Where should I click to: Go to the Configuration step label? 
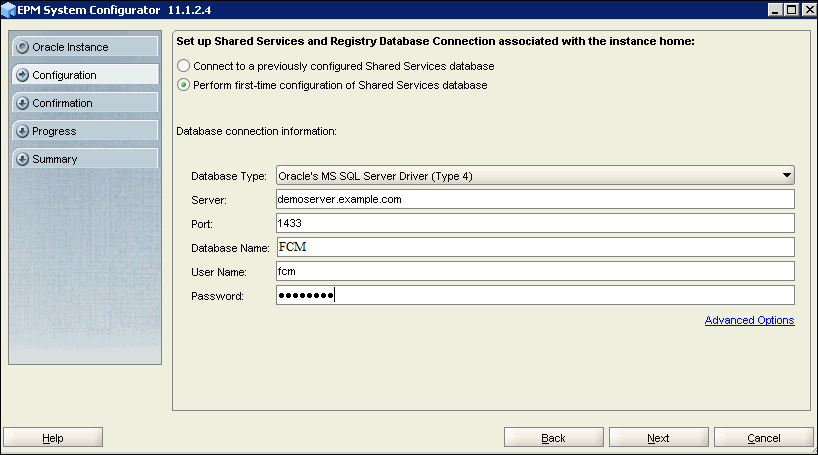[x=64, y=75]
